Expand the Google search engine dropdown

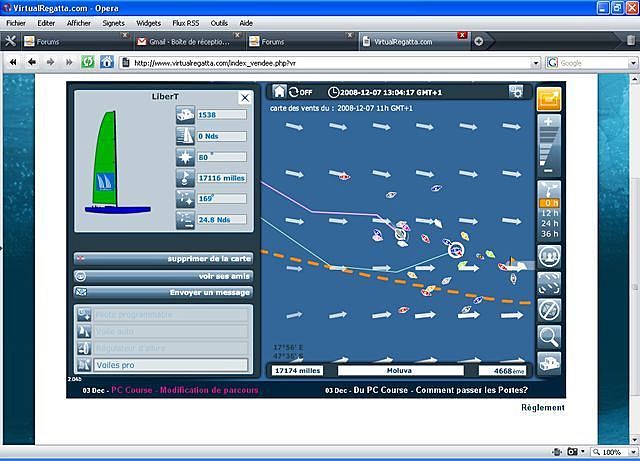[x=633, y=63]
